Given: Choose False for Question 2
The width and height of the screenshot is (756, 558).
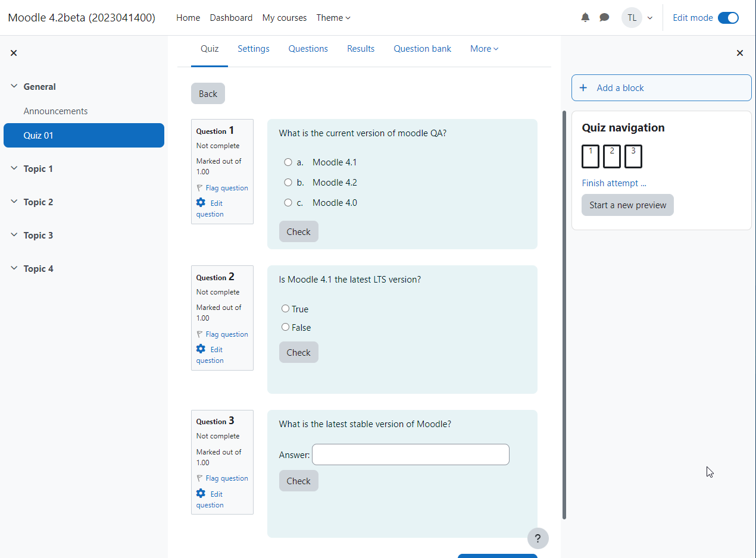Looking at the screenshot, I should point(286,327).
